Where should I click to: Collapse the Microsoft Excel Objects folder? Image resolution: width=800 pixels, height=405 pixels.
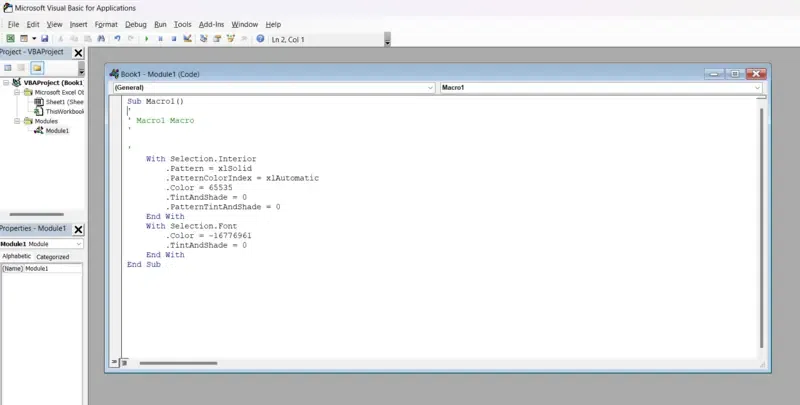coord(17,92)
